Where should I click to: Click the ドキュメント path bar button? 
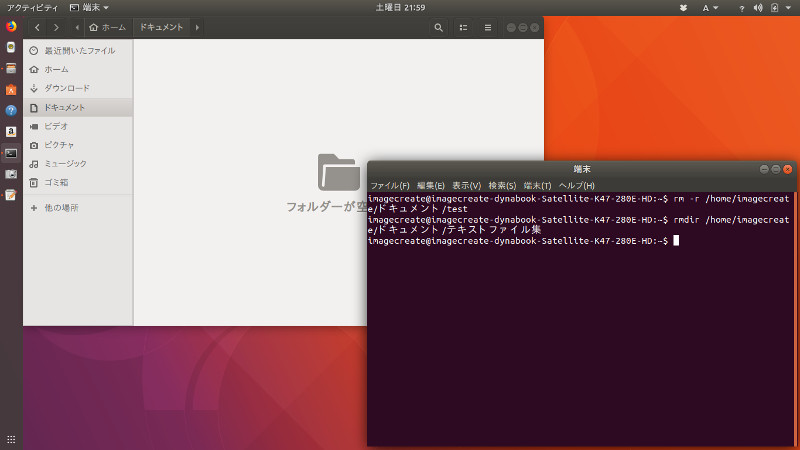[x=161, y=27]
